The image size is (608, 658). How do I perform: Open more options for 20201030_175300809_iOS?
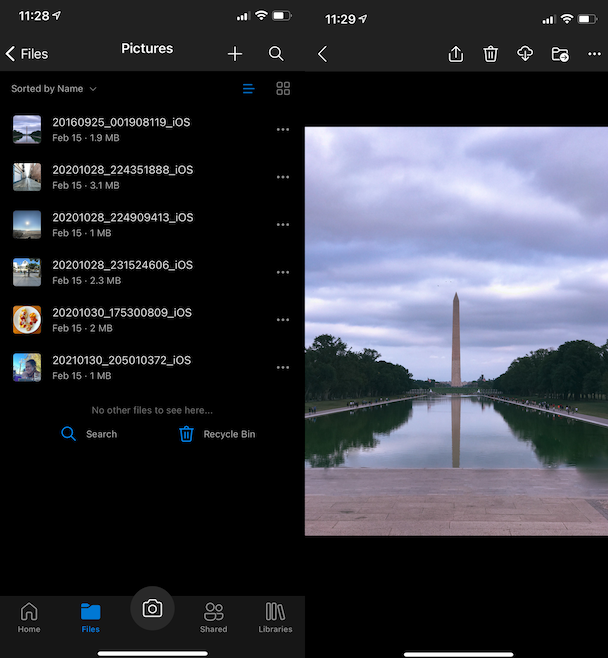283,320
